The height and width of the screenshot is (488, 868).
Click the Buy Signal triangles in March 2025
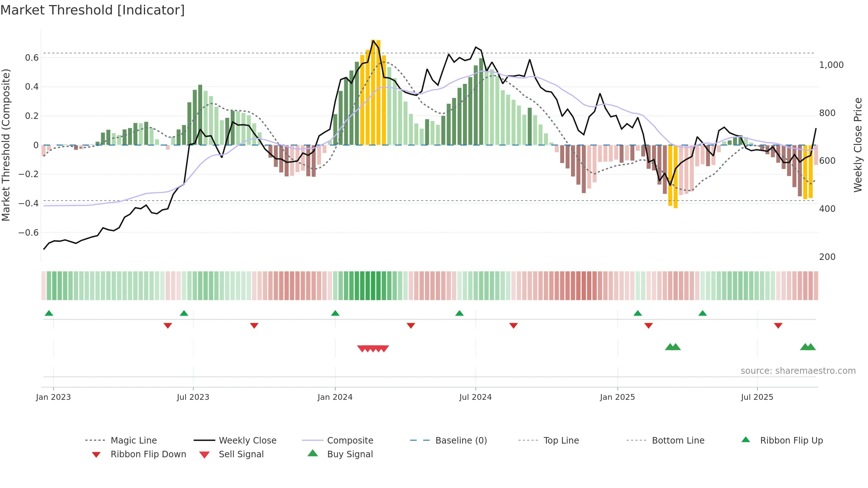pos(673,347)
